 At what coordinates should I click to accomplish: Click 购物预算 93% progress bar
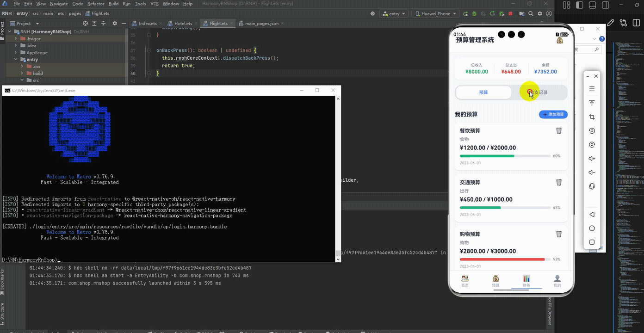[505, 259]
